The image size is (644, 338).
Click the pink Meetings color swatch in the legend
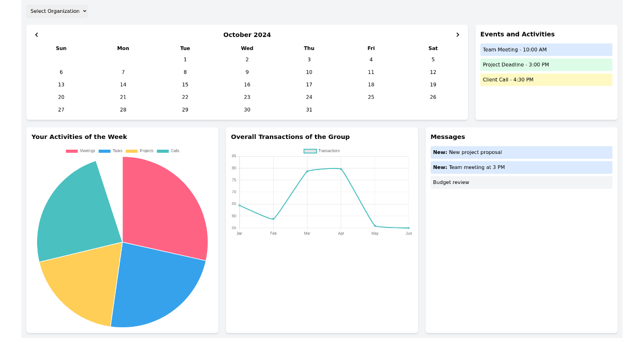coord(72,151)
